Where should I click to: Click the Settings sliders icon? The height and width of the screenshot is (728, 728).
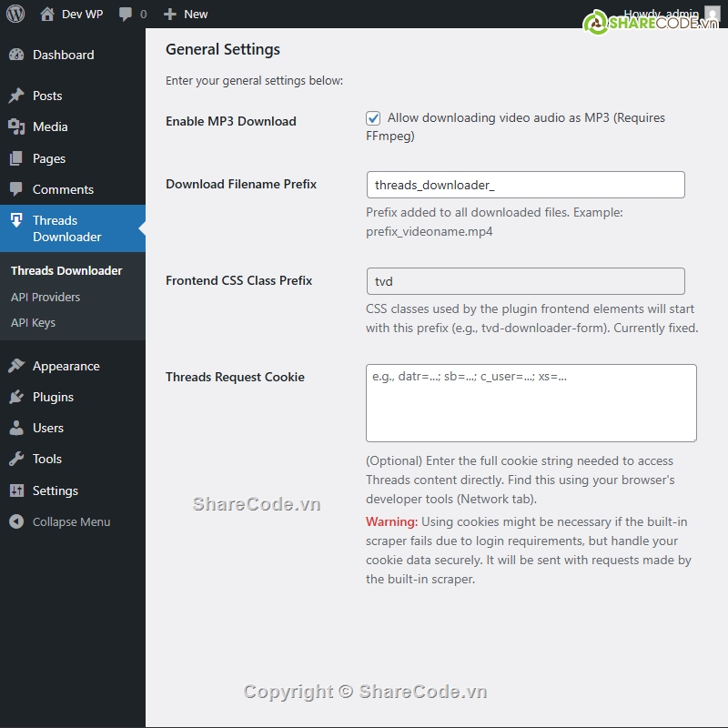(x=16, y=490)
